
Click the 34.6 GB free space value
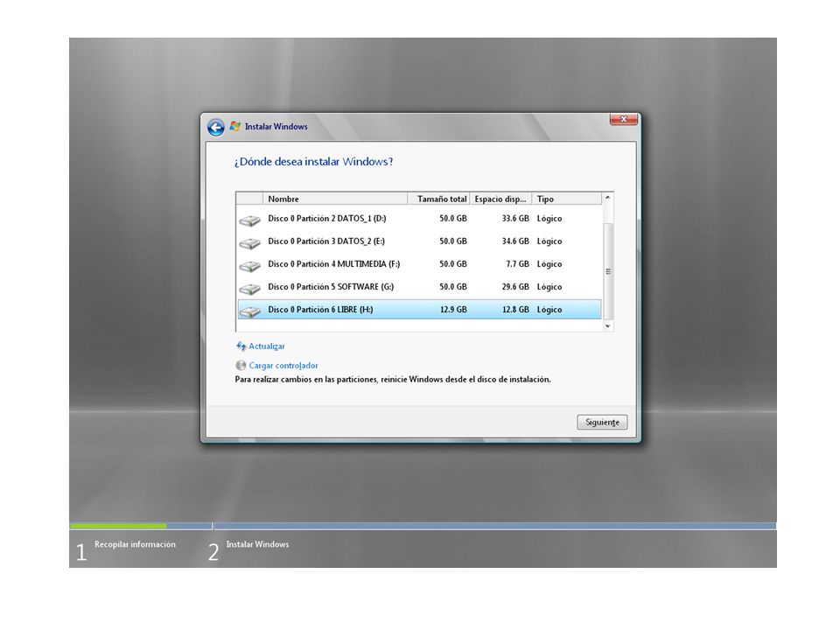tap(515, 241)
